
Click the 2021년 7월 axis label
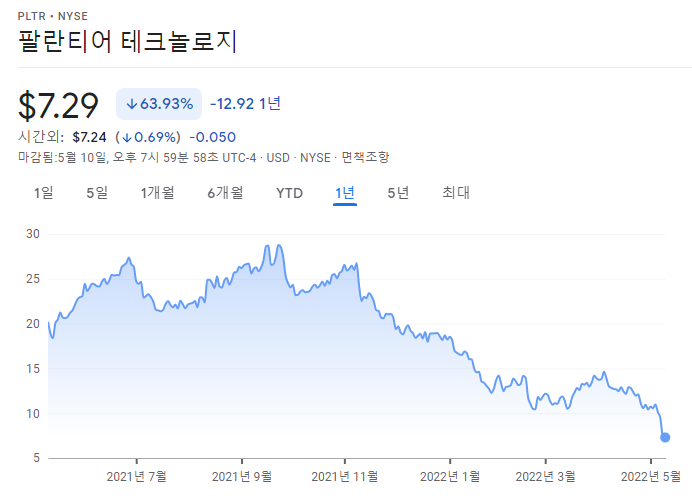click(136, 477)
